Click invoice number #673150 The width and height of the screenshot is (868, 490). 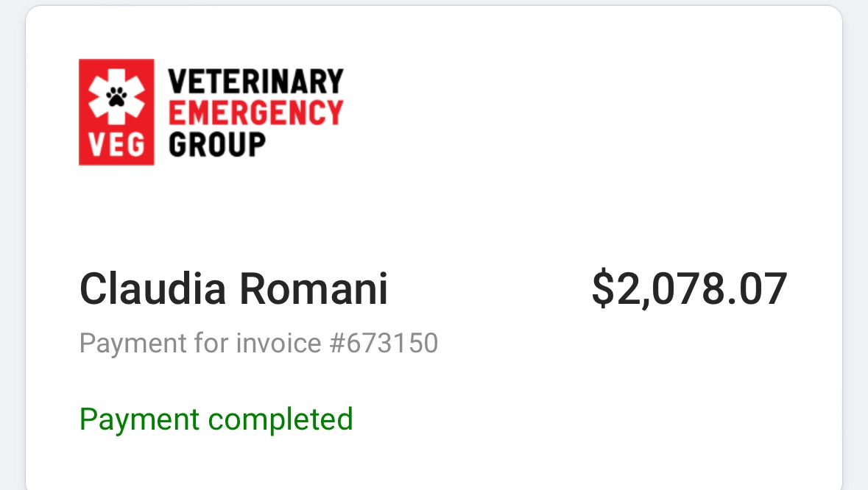pyautogui.click(x=384, y=343)
